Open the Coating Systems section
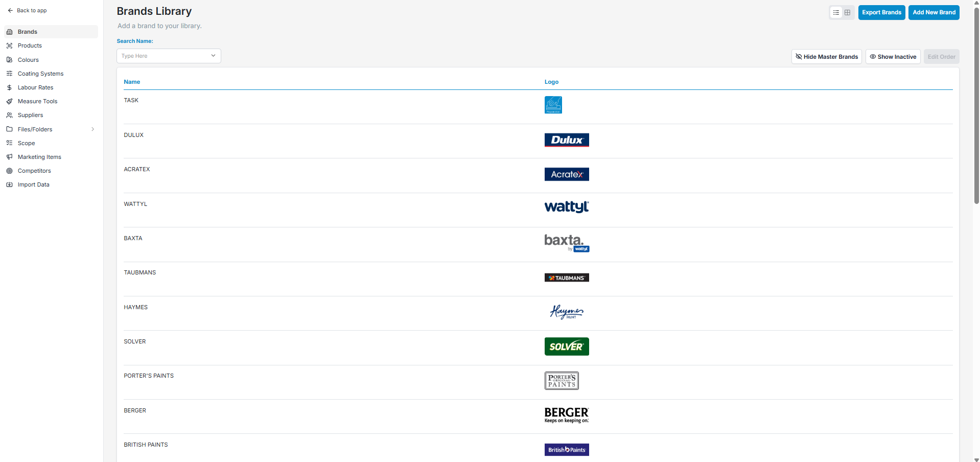The width and height of the screenshot is (980, 462). [x=40, y=74]
